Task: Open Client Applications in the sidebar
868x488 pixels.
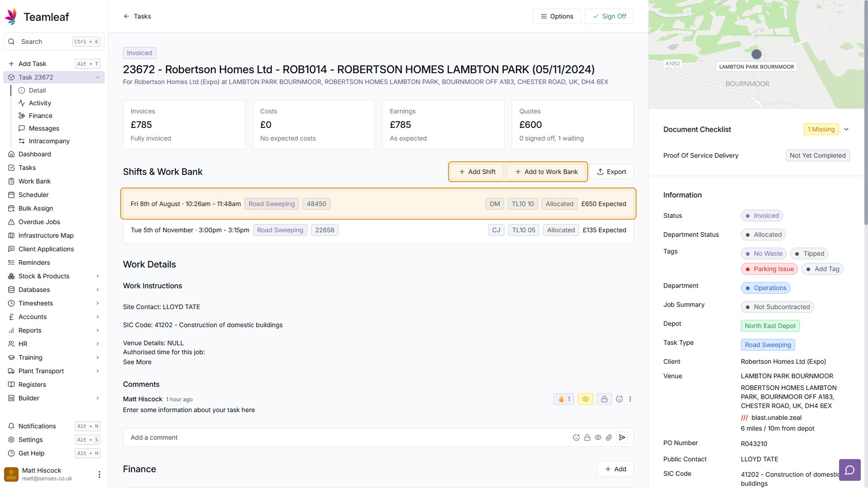Action: [54, 249]
